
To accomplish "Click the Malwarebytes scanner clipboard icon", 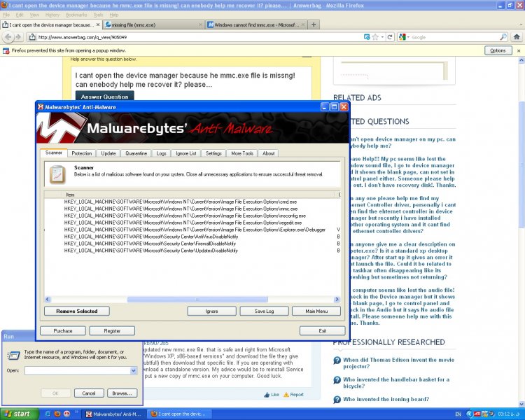I will tap(57, 174).
